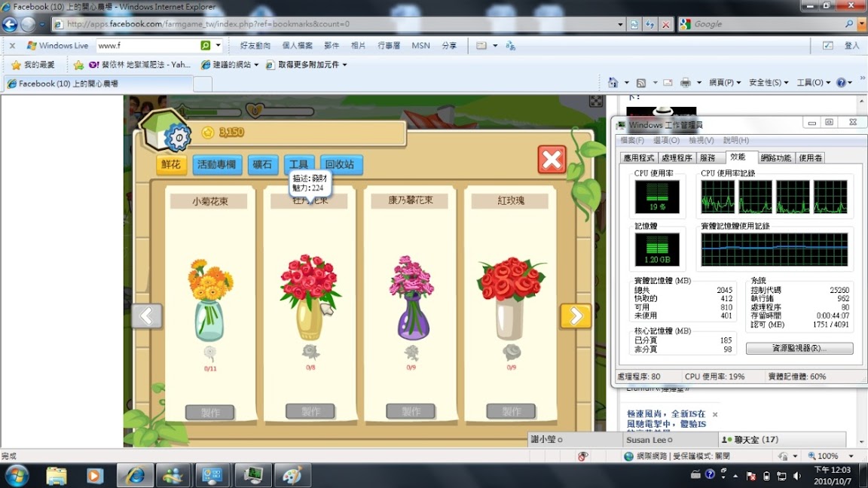Switch to Internet Explorer on the taskbar
Viewport: 868px width, 488px height.
click(x=135, y=475)
